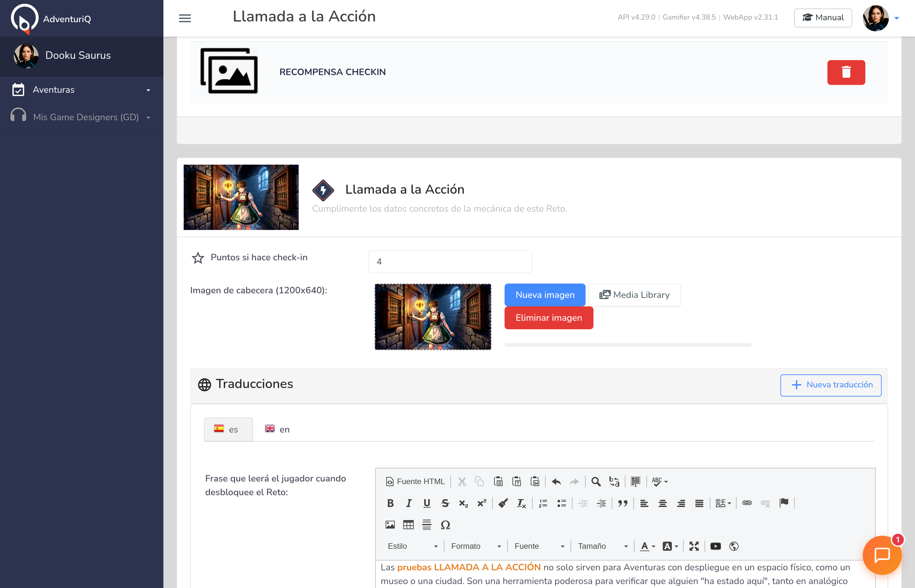Open the text color dropdown
915x588 pixels.
[648, 547]
